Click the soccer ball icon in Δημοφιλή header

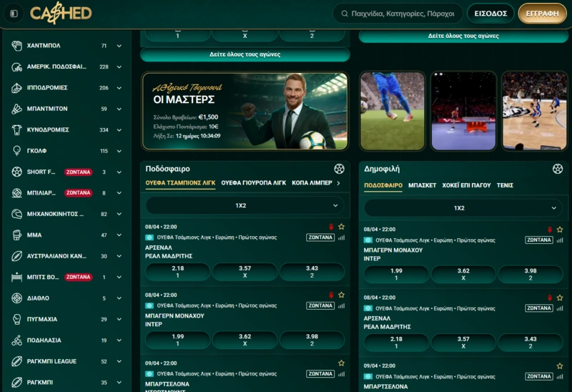(x=557, y=169)
